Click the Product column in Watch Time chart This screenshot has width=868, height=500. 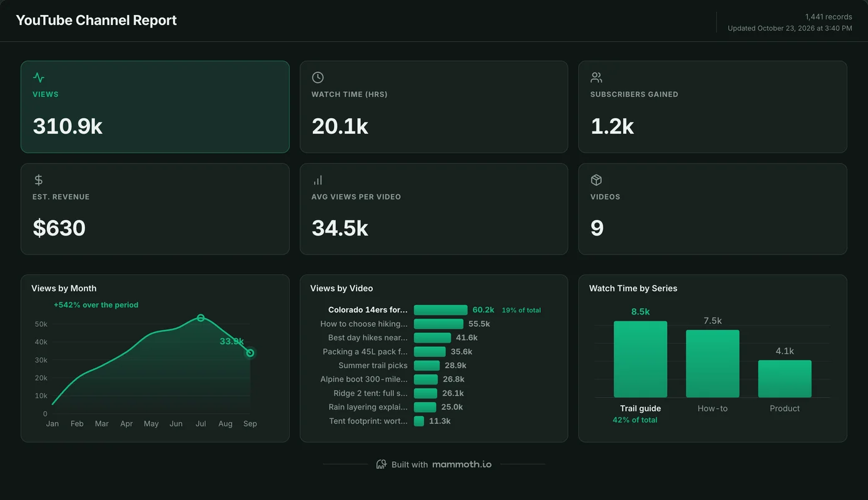pyautogui.click(x=785, y=379)
